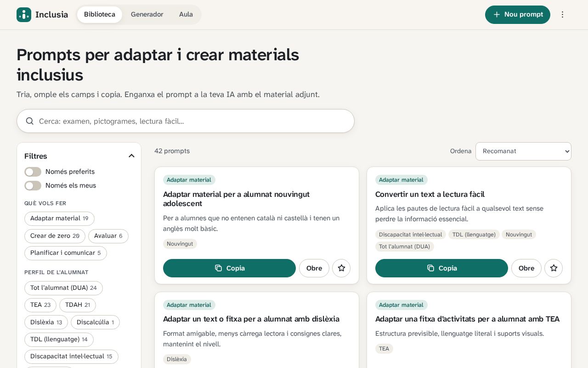The width and height of the screenshot is (588, 368).
Task: Open the 'Adaptar material per a alumnat nouvingut' prompt
Action: click(314, 268)
